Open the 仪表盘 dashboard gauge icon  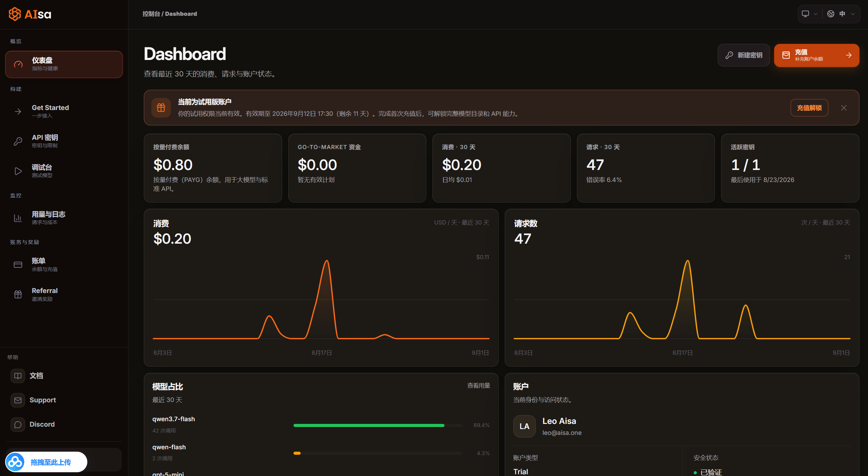coord(18,64)
